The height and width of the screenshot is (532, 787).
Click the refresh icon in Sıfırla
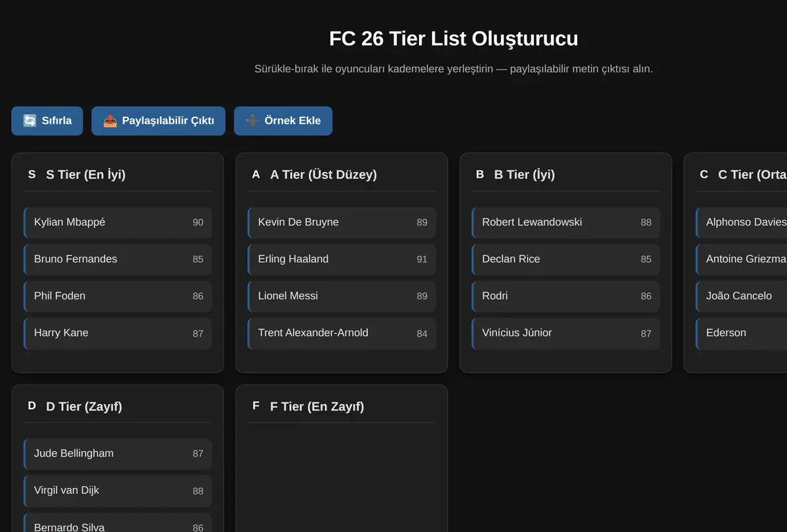click(30, 121)
